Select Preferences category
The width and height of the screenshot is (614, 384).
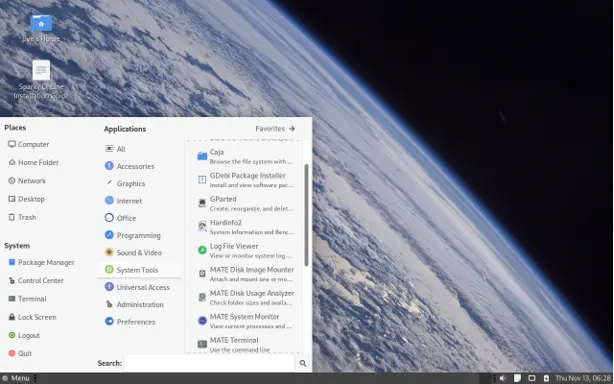130,321
